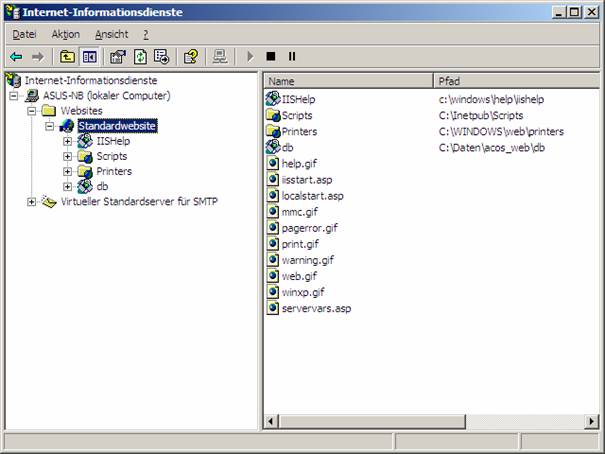Go back with the green arrow
Viewport: 605px width, 454px height.
16,57
